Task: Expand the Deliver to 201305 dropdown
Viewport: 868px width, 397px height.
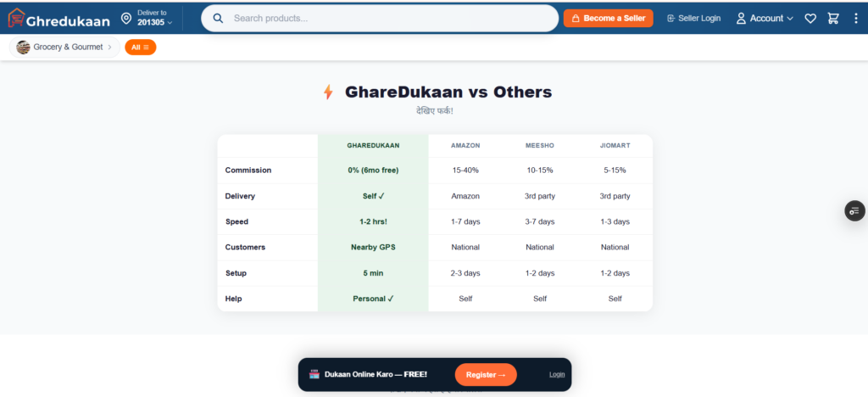Action: (155, 19)
